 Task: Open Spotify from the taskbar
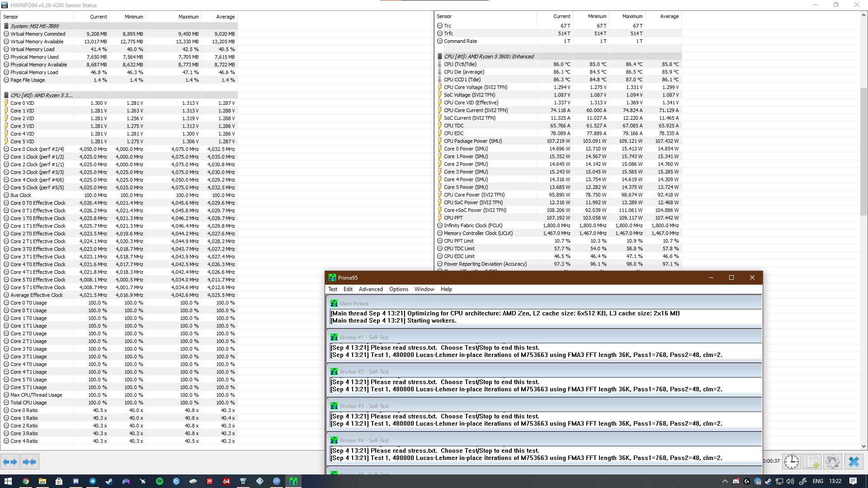tap(160, 481)
